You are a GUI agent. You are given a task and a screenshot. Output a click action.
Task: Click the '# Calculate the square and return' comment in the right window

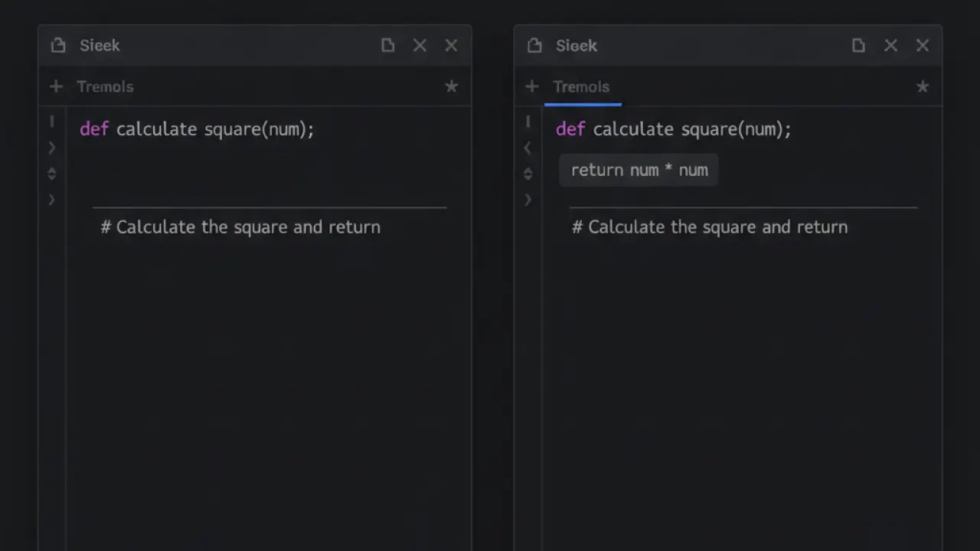(x=710, y=227)
